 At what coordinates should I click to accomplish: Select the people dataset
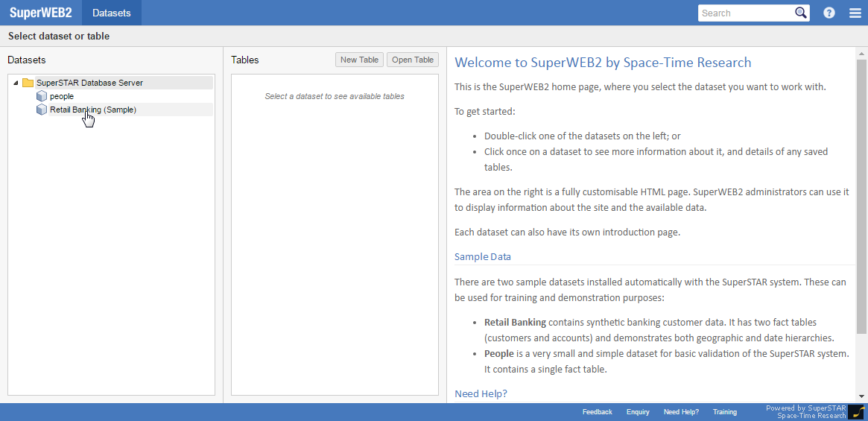[x=62, y=96]
